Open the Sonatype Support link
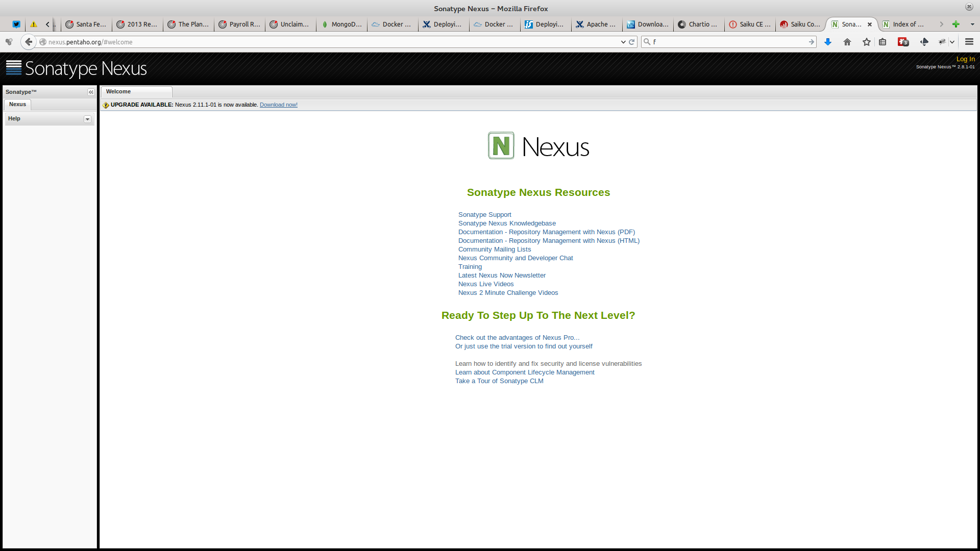The image size is (980, 551). tap(484, 215)
